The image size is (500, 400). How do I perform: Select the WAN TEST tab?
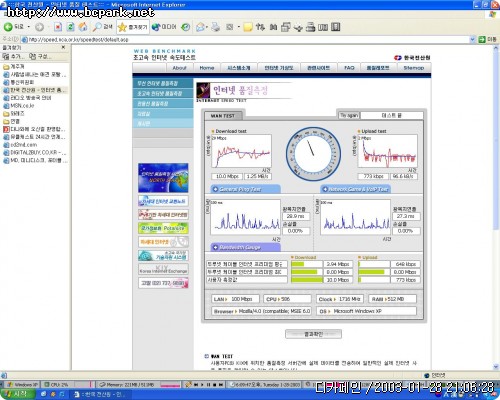pyautogui.click(x=223, y=116)
